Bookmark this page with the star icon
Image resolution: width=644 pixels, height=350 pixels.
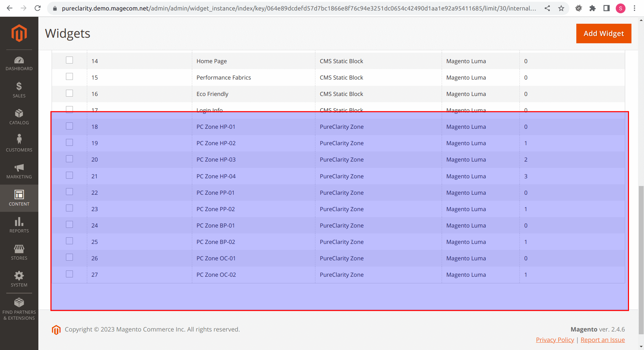pos(561,8)
